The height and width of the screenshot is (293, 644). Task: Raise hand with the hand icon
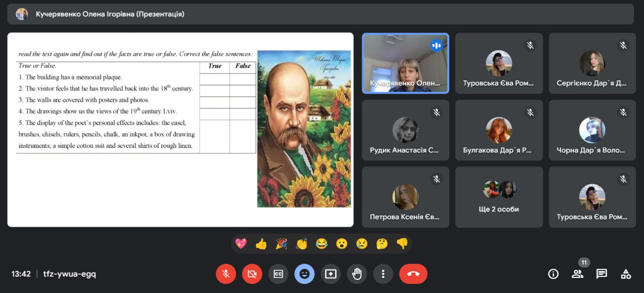point(357,274)
